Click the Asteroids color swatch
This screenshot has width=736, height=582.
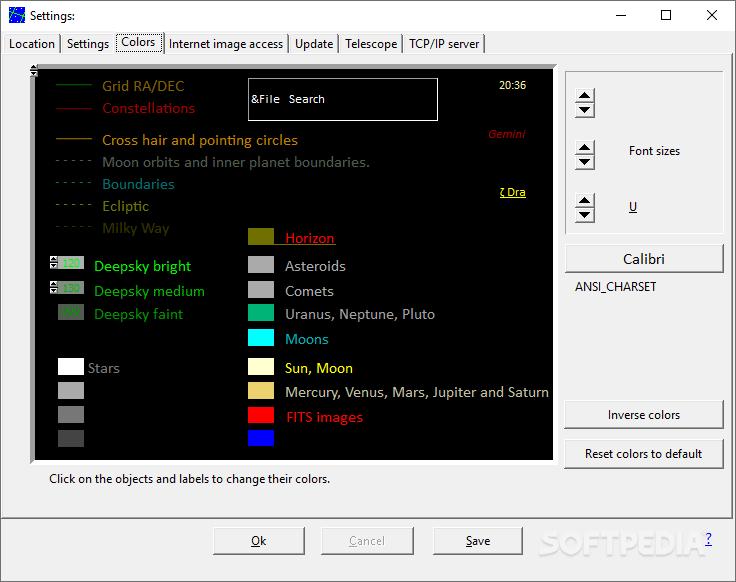pyautogui.click(x=261, y=265)
